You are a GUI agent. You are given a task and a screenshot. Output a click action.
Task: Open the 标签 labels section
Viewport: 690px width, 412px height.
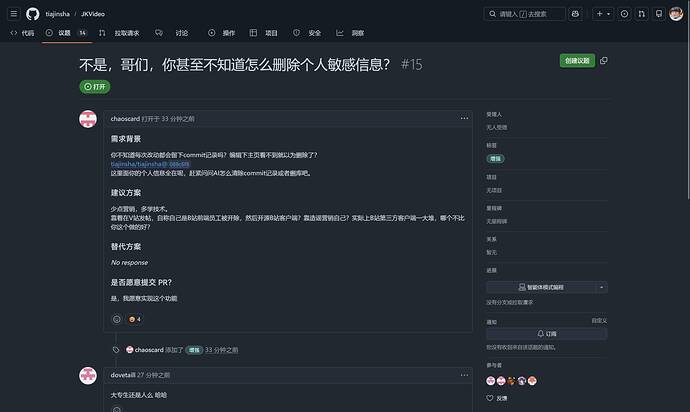point(492,145)
